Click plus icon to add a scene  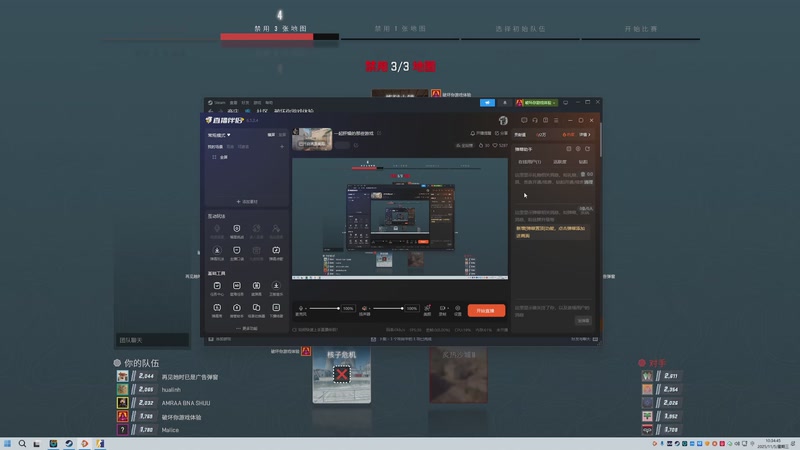tap(282, 147)
